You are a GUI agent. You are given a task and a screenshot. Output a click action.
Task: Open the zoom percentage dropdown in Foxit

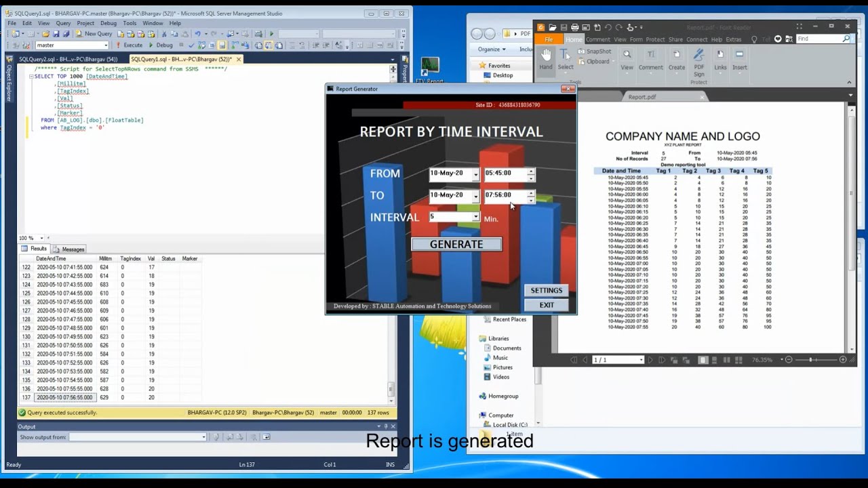782,360
